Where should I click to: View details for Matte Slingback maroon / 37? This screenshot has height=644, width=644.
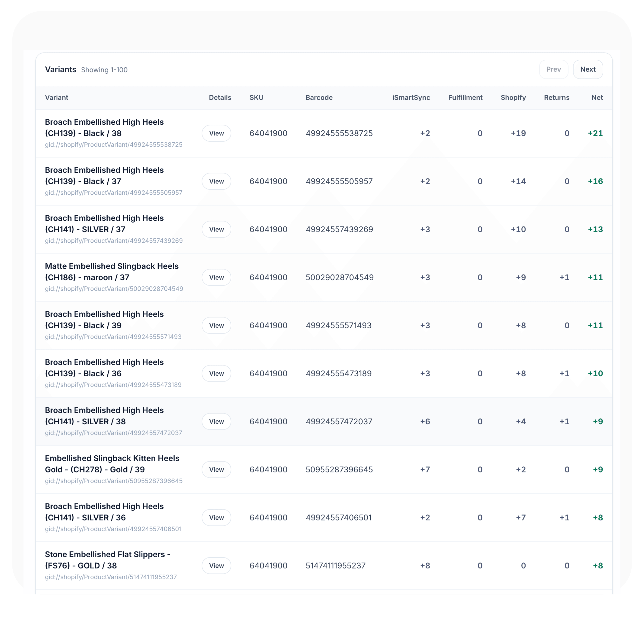(216, 277)
